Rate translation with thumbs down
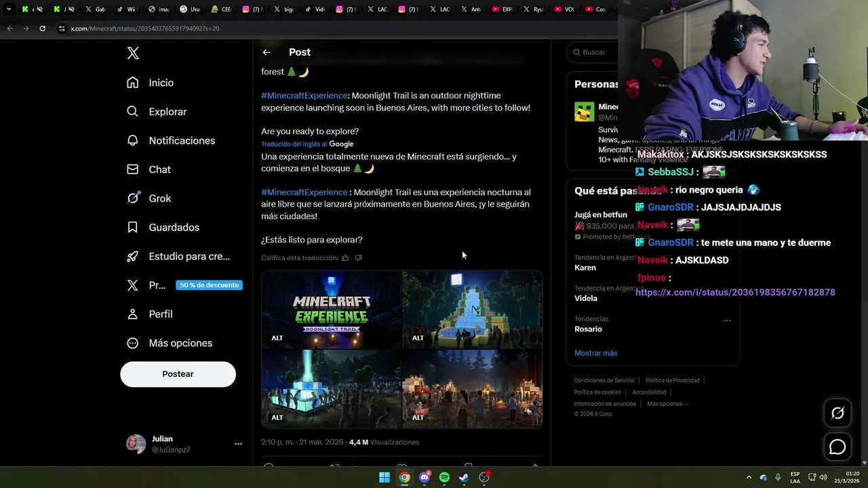This screenshot has height=488, width=868. (359, 258)
